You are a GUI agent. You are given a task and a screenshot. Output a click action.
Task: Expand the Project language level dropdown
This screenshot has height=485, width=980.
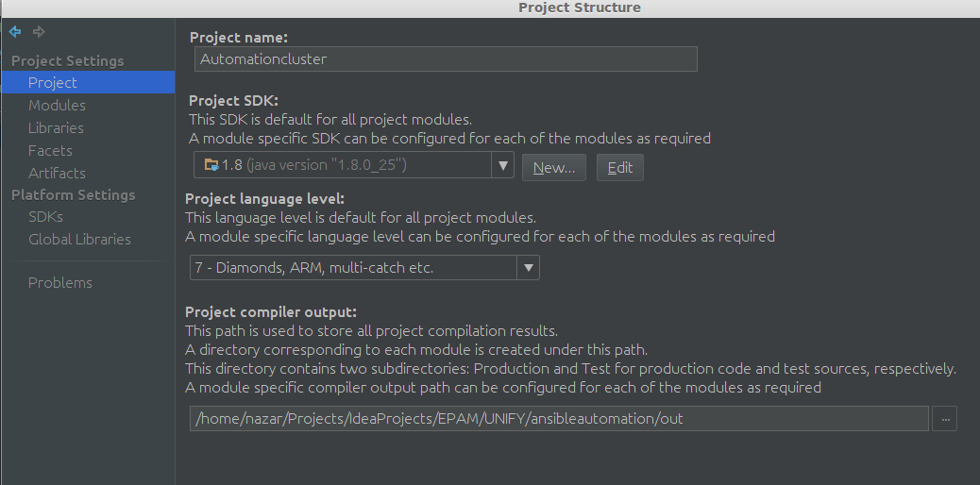point(528,267)
